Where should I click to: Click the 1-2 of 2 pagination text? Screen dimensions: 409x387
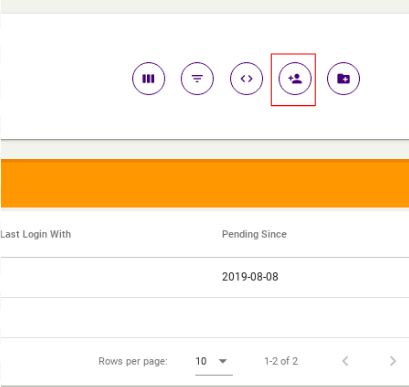point(281,361)
